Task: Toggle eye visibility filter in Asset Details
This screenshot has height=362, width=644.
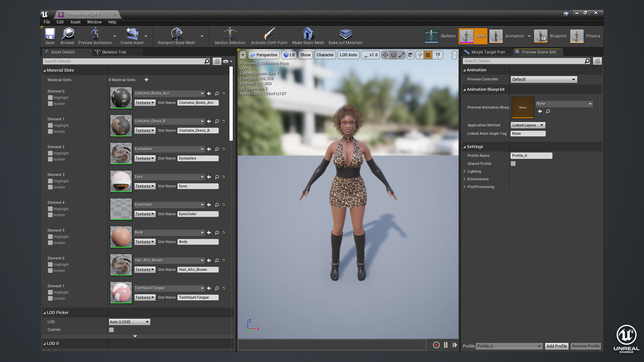Action: pos(227,61)
